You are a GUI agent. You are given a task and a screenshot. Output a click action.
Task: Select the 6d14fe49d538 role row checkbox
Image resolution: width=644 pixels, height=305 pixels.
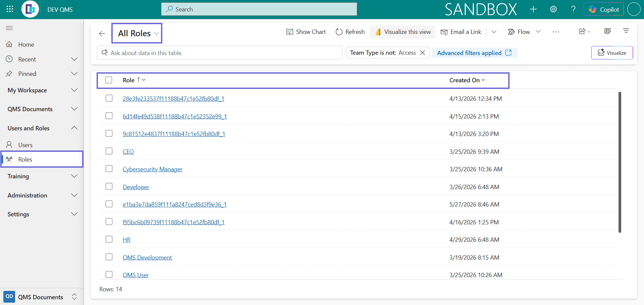(109, 116)
